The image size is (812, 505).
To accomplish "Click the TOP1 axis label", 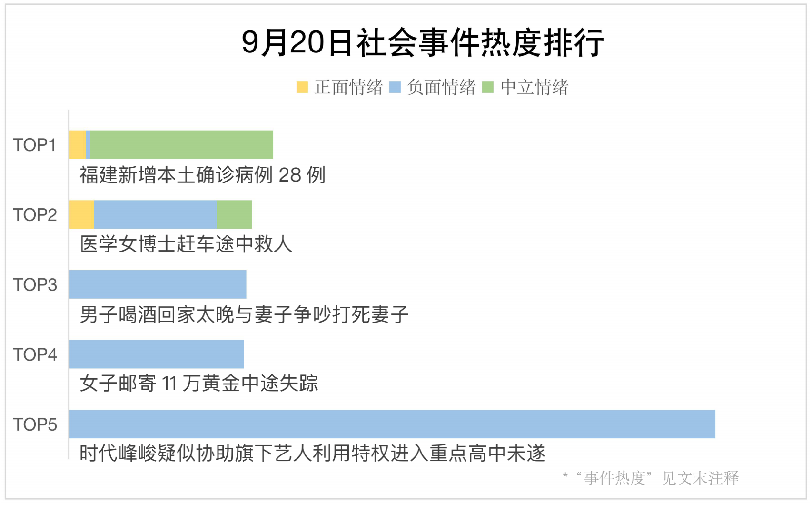I will click(34, 145).
